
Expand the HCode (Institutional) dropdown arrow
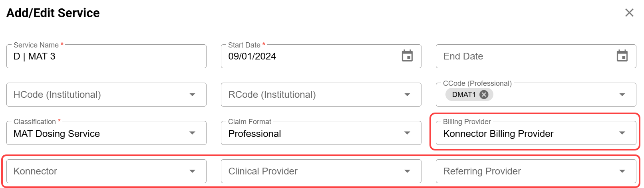tap(192, 95)
